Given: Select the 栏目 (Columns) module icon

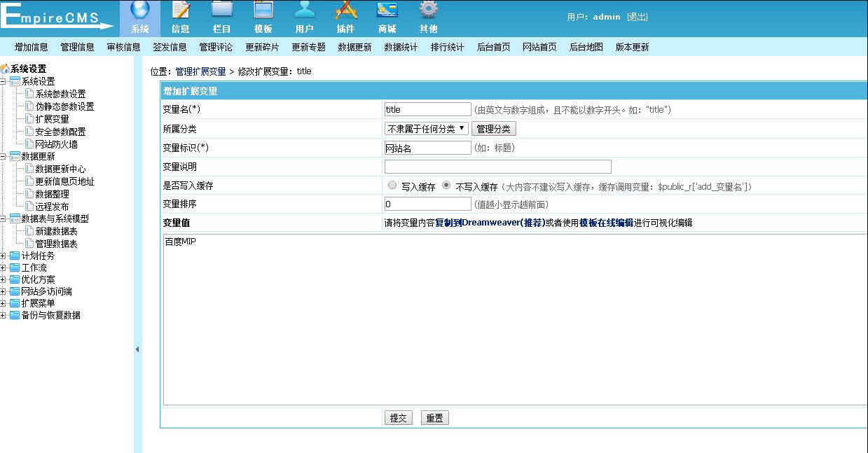Looking at the screenshot, I should point(221,17).
